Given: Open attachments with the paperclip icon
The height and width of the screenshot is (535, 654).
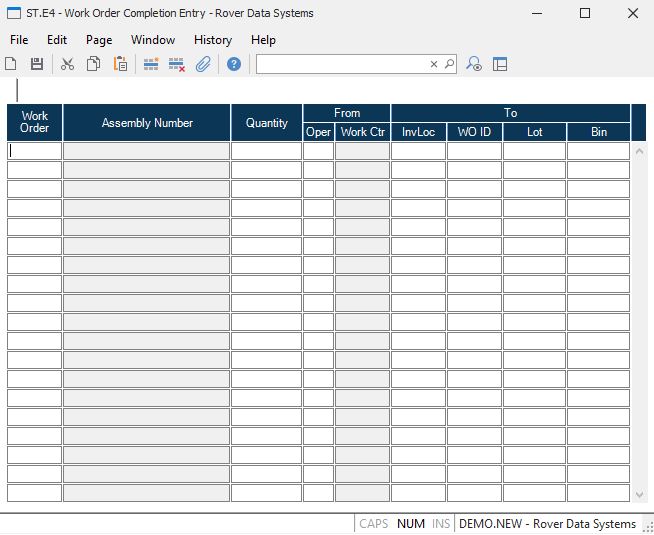Looking at the screenshot, I should (203, 64).
